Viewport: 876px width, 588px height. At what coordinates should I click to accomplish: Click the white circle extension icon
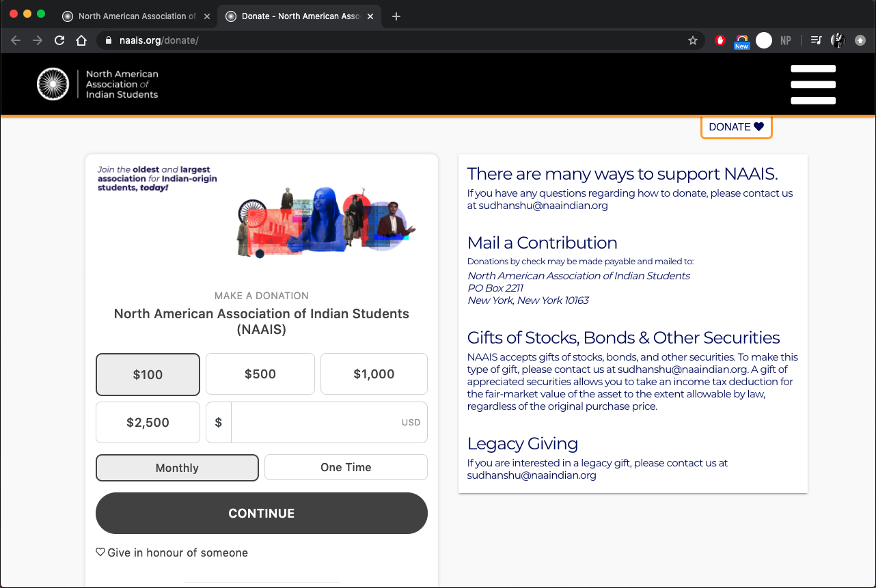(x=764, y=40)
